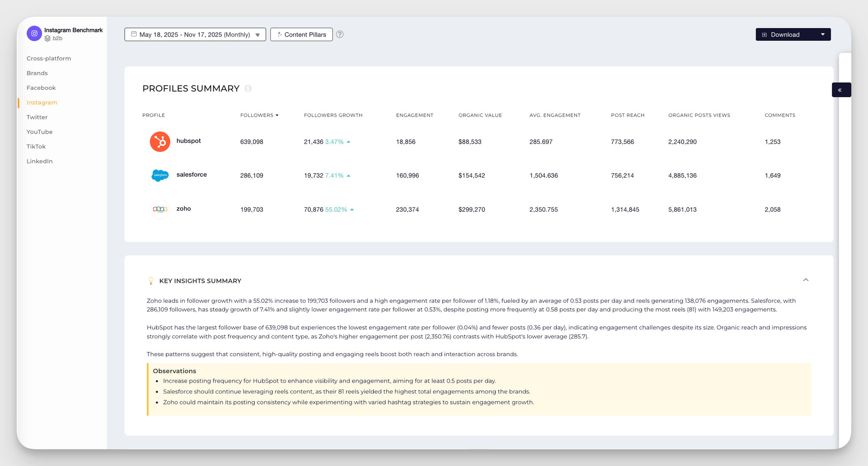Collapse the sidebar with the chevron button

click(841, 90)
